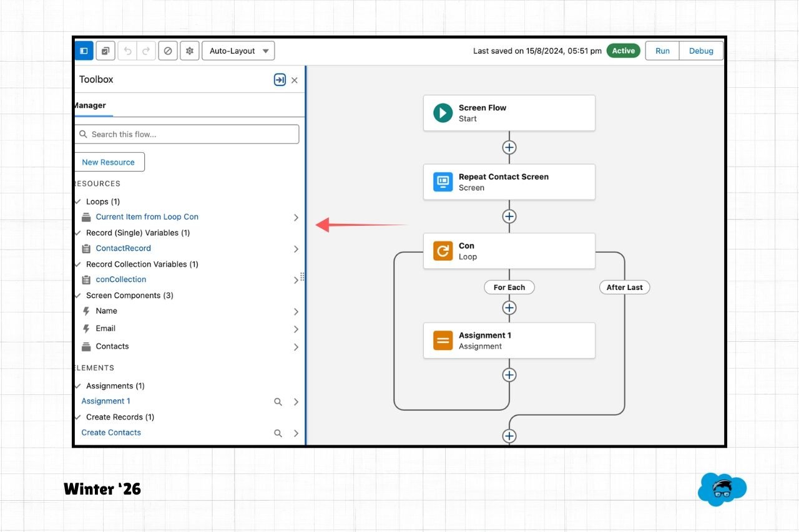
Task: Expand chevron beside Current Item from Loop Con
Action: 296,218
